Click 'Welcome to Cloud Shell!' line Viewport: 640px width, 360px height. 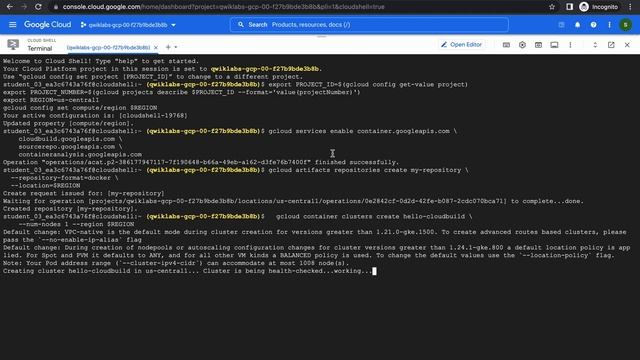tap(101, 61)
